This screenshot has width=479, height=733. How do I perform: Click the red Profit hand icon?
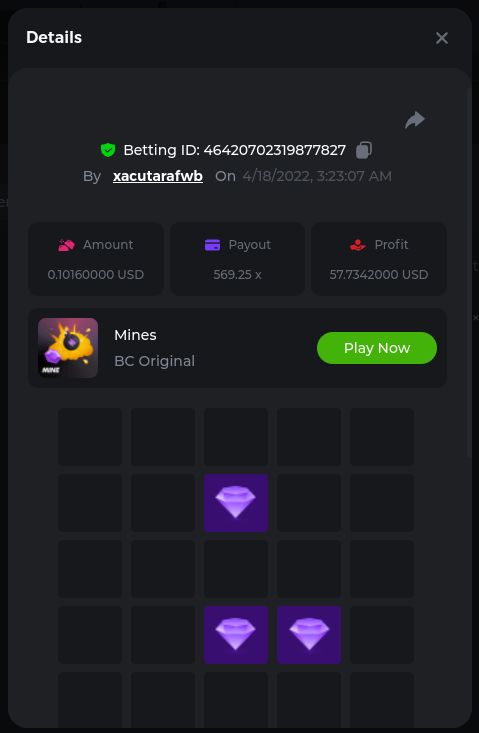[358, 245]
